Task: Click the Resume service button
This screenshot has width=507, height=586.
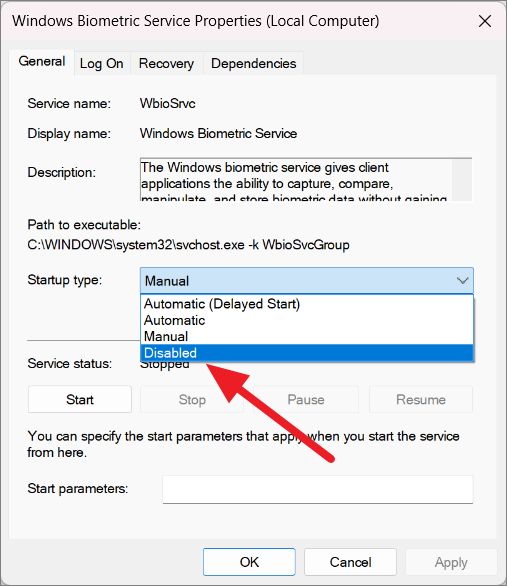Action: (x=421, y=400)
